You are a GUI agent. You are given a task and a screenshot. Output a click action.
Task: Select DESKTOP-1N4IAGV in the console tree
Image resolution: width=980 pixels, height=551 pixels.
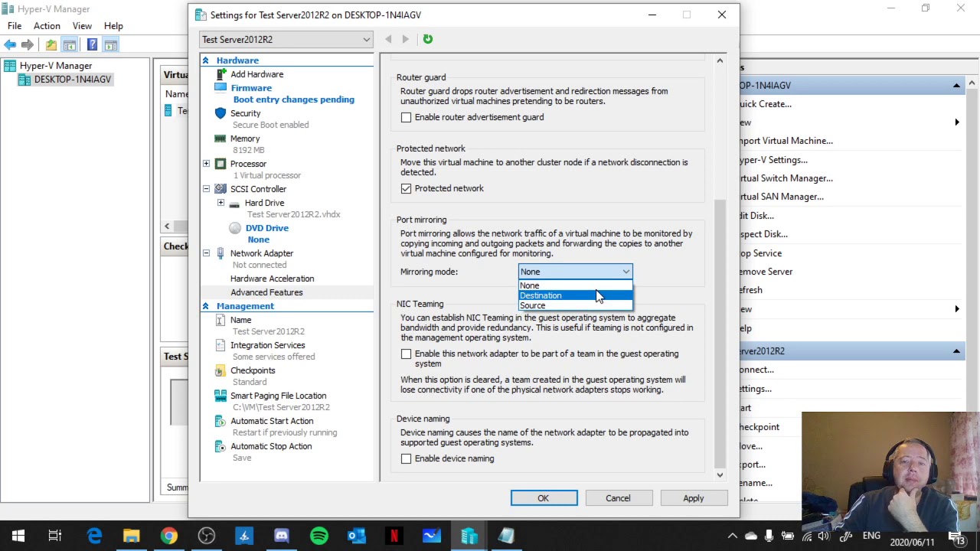click(72, 80)
